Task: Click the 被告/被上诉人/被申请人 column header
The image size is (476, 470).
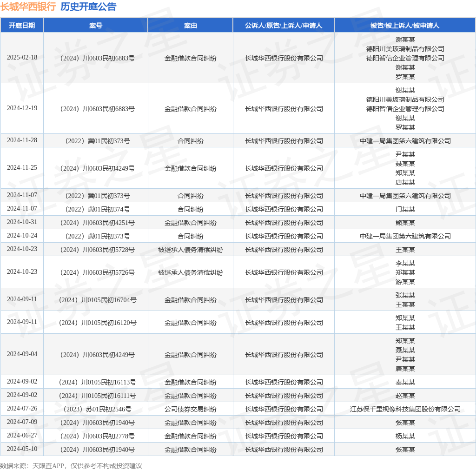Action: pyautogui.click(x=405, y=26)
